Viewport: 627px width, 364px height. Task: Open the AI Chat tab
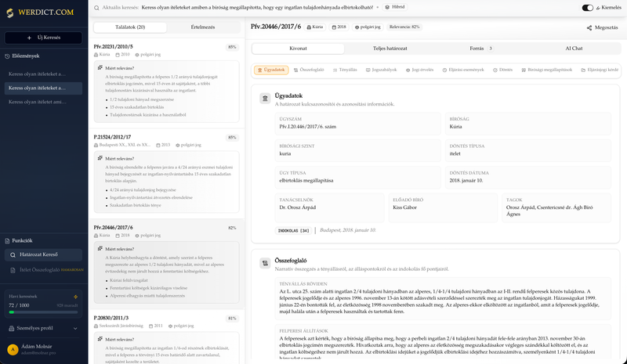(x=574, y=49)
